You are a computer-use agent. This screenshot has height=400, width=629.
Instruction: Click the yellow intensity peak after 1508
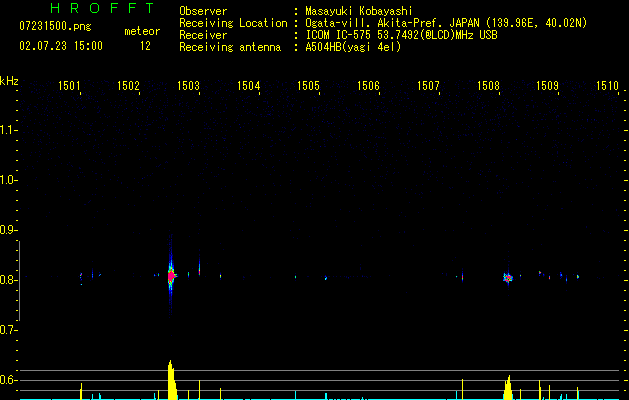click(508, 387)
